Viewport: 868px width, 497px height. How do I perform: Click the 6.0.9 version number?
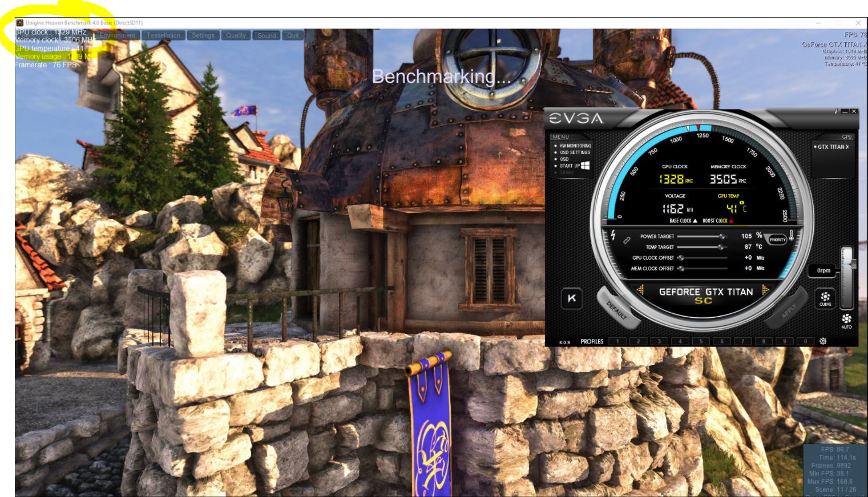tap(564, 342)
